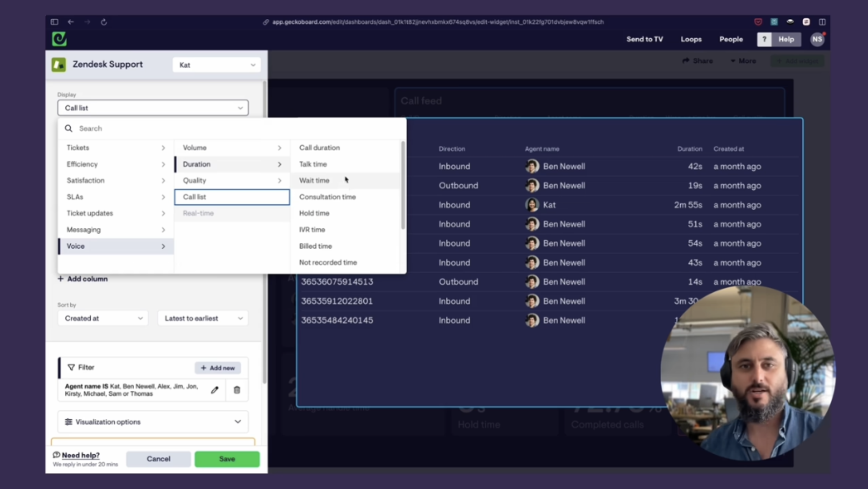This screenshot has width=868, height=489.
Task: Click the browser address bar URL
Action: tap(438, 22)
